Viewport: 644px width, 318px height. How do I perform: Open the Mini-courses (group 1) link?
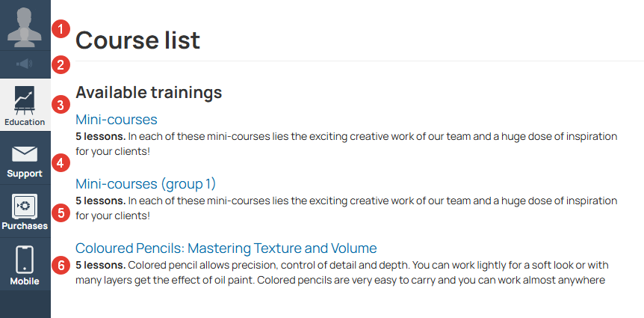(x=146, y=183)
